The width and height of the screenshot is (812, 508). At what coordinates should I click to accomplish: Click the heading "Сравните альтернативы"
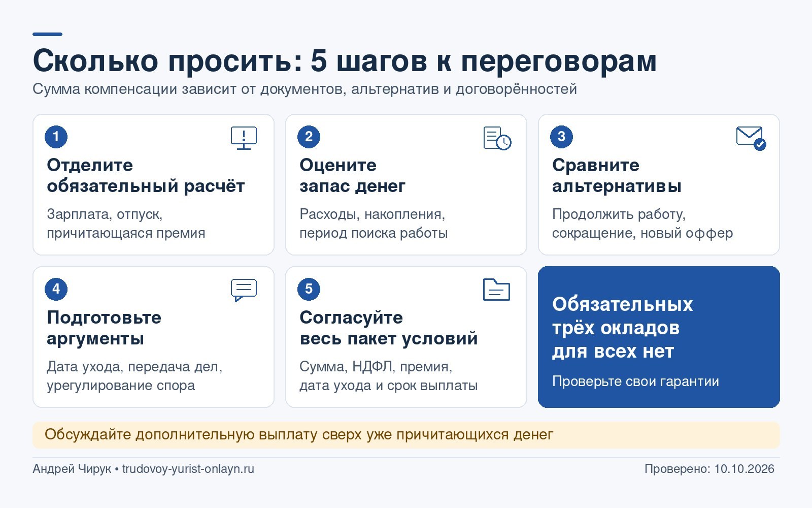[x=617, y=176]
